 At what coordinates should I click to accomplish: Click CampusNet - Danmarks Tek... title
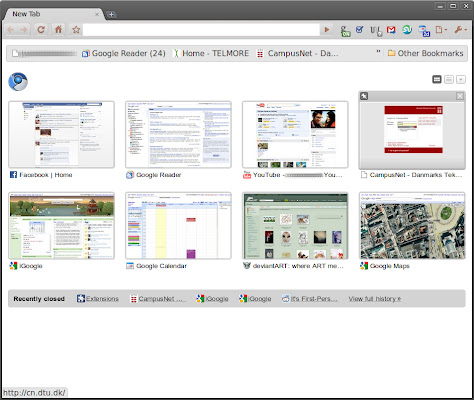[x=416, y=175]
